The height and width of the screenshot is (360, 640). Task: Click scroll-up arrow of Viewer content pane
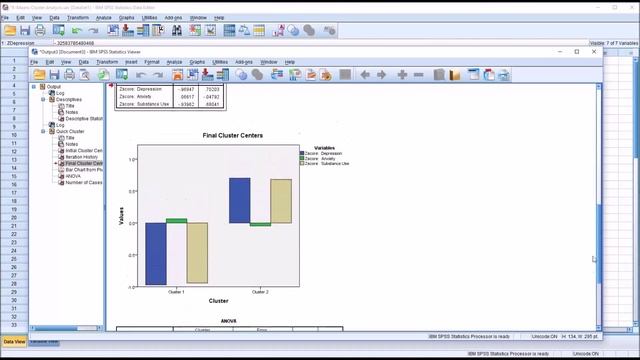(x=599, y=87)
